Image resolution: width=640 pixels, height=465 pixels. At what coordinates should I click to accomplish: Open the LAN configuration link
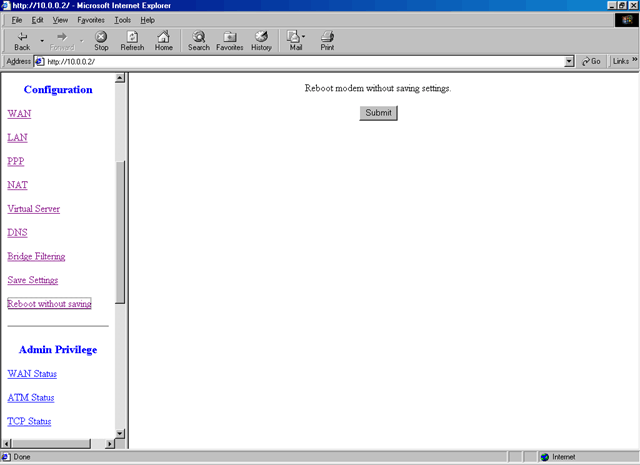17,137
